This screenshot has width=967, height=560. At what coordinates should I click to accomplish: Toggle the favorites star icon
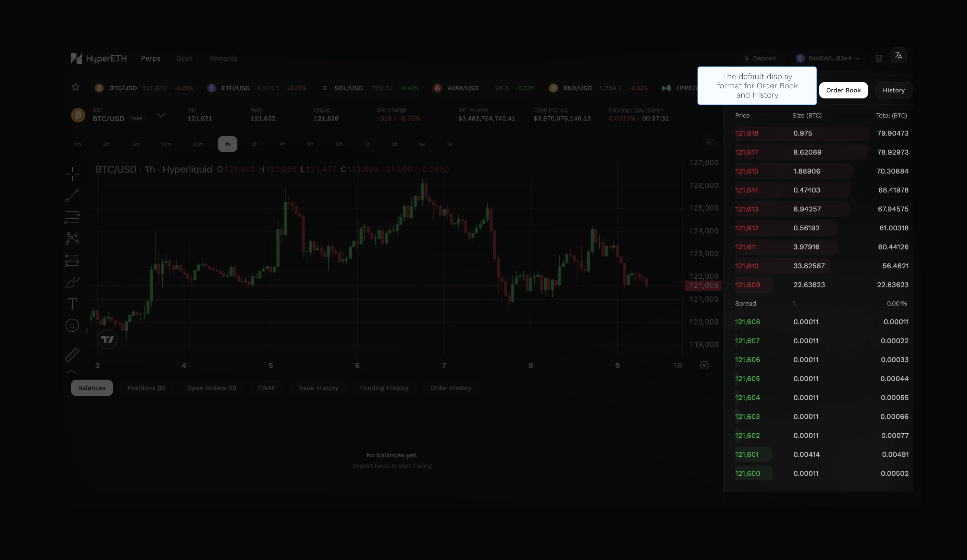pyautogui.click(x=75, y=87)
